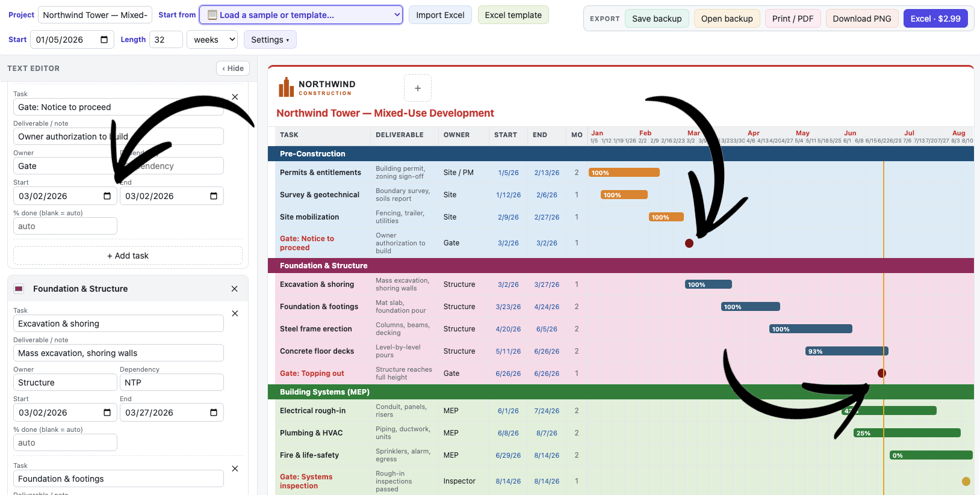Click Open backup
Viewport: 980px width, 495px height.
pyautogui.click(x=727, y=19)
